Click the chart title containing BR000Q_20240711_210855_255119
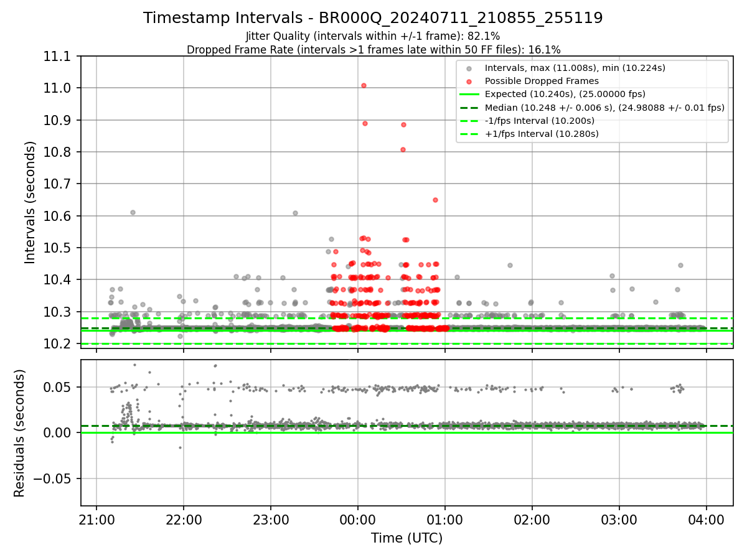The width and height of the screenshot is (747, 560). click(373, 18)
